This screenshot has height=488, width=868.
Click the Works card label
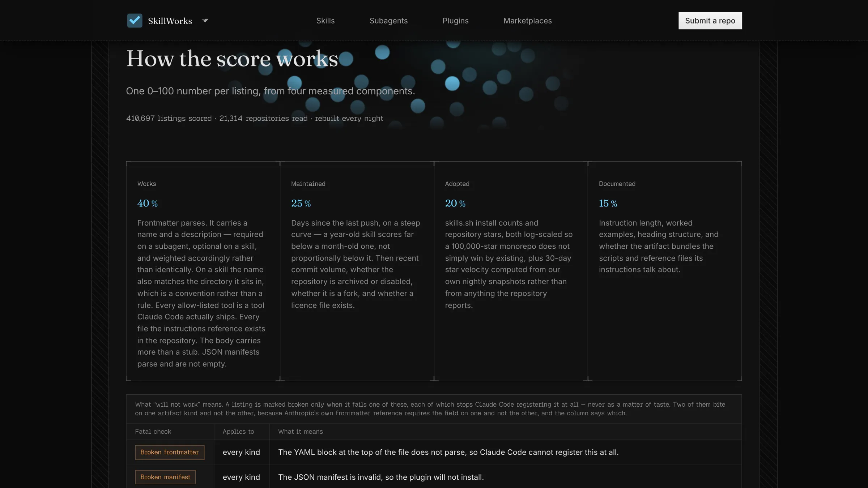click(146, 184)
